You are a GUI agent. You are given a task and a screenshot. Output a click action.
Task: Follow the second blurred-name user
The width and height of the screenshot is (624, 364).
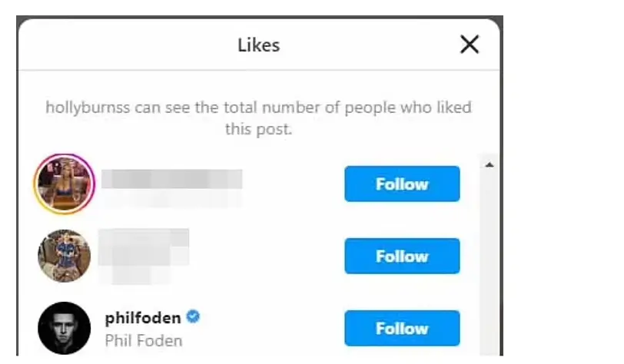(x=402, y=256)
